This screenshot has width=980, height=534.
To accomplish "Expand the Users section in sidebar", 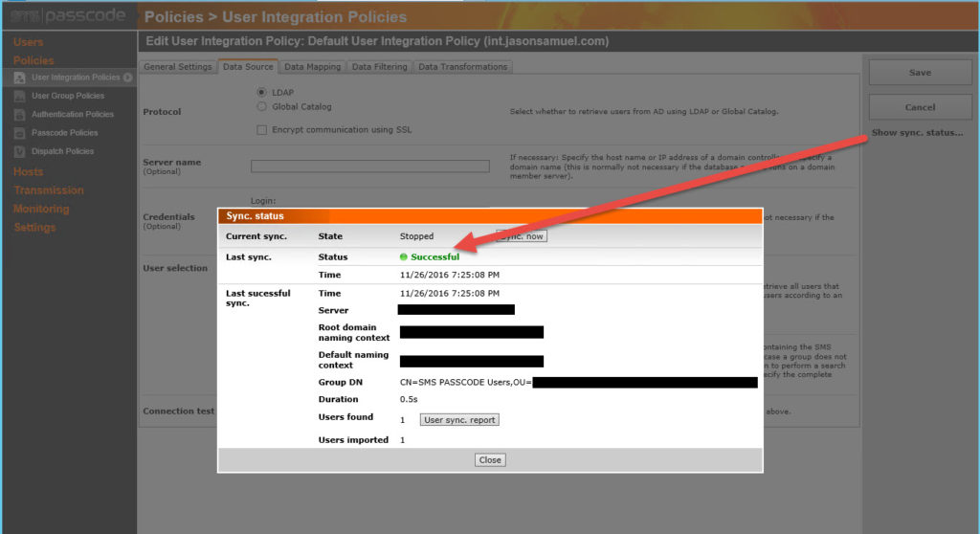I will 28,42.
